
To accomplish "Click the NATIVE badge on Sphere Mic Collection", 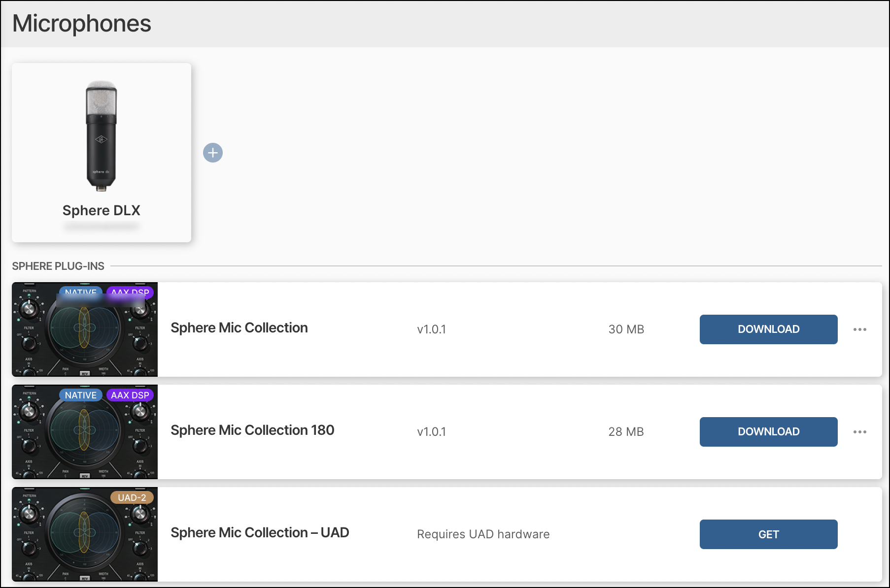I will 81,293.
